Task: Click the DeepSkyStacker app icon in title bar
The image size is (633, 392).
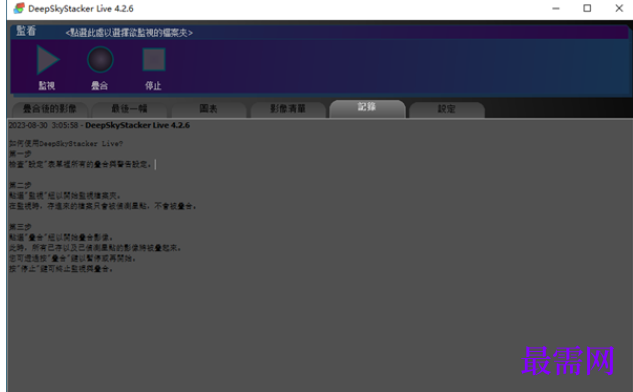Action: 19,8
